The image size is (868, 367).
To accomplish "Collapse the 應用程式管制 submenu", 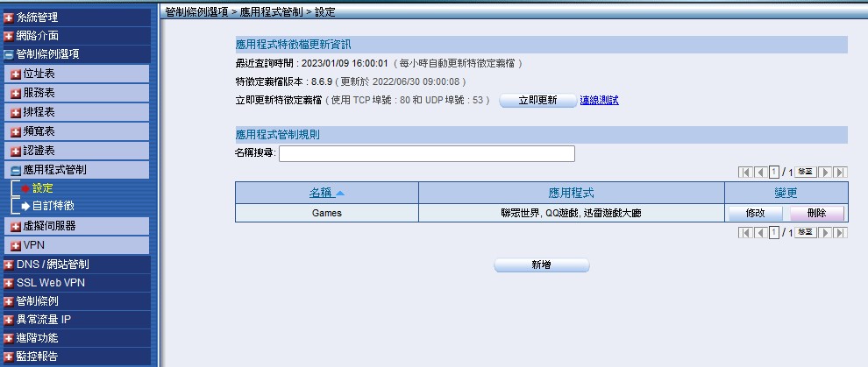I will pos(54,170).
